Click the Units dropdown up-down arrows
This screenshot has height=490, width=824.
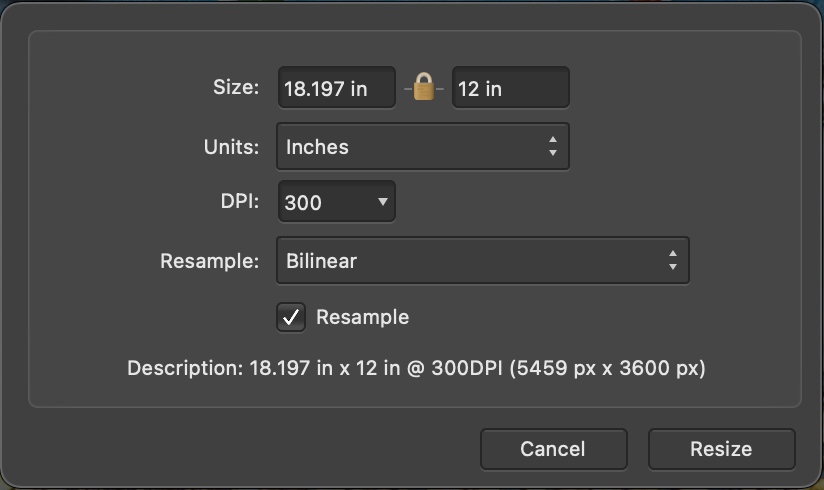(x=553, y=146)
